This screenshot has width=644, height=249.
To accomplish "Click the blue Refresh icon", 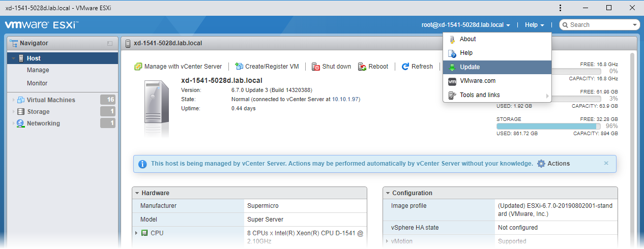I will pyautogui.click(x=405, y=67).
